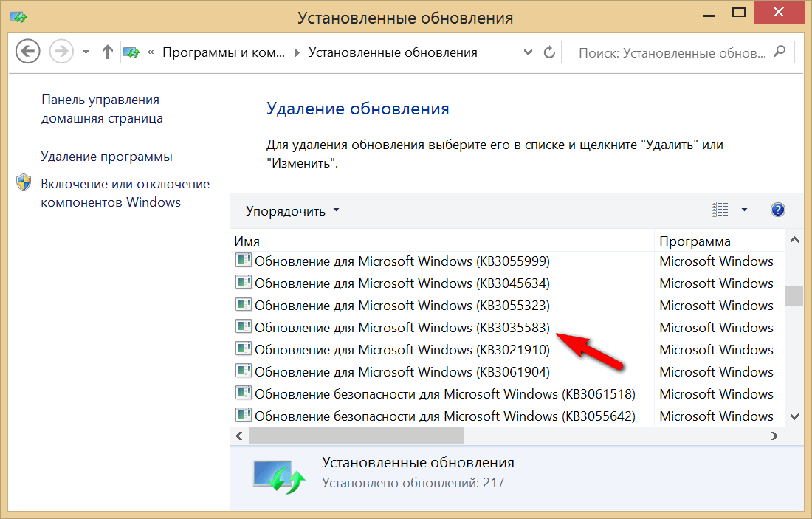This screenshot has height=519, width=812.
Task: Click the icon of update KB3021910
Action: point(244,348)
